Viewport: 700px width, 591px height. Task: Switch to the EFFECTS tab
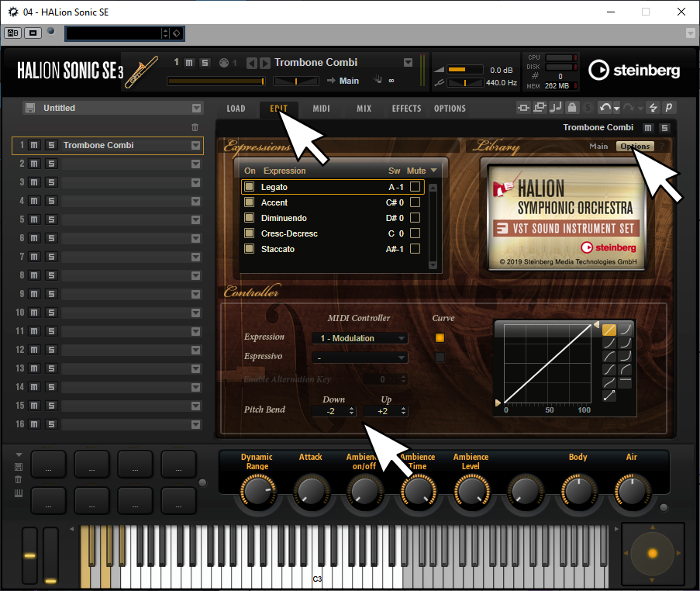pyautogui.click(x=406, y=109)
